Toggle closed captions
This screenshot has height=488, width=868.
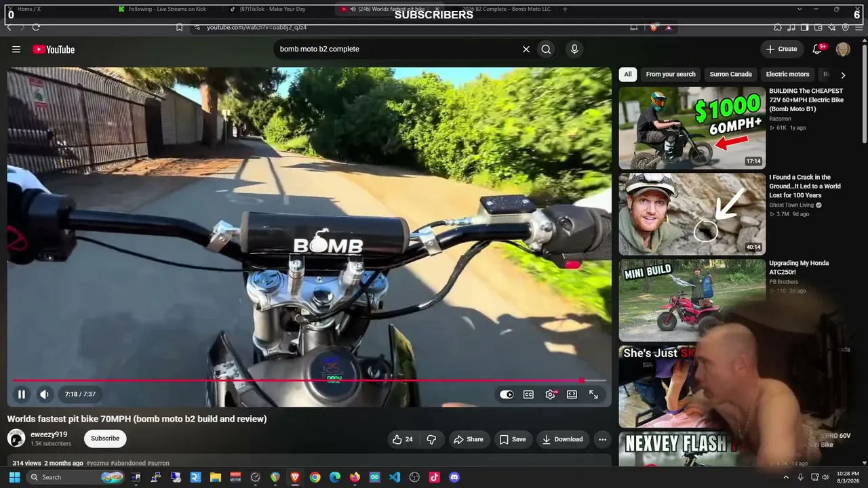click(528, 394)
